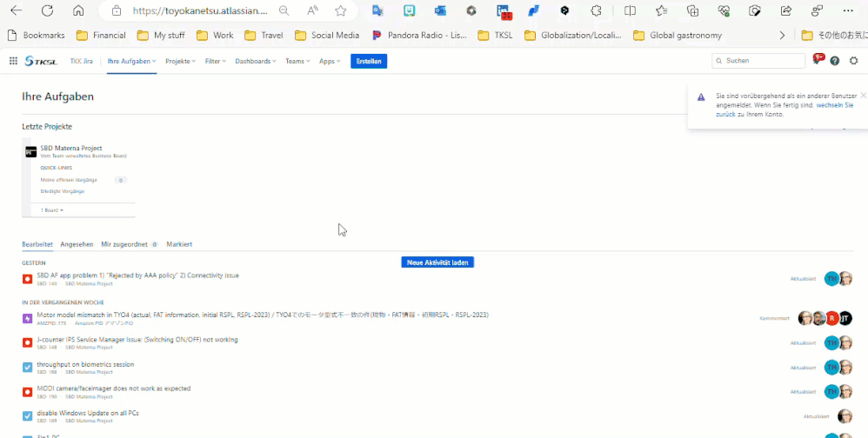Image resolution: width=868 pixels, height=438 pixels.
Task: Click the Outlook extension icon in toolbar
Action: point(440,10)
